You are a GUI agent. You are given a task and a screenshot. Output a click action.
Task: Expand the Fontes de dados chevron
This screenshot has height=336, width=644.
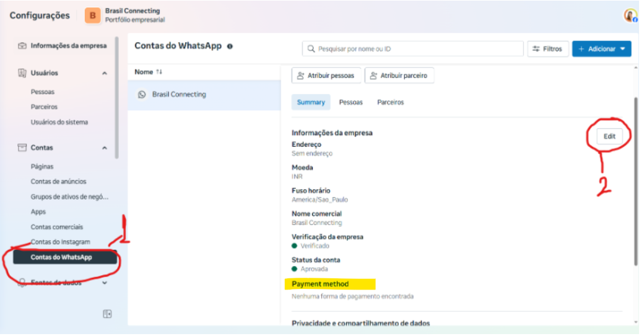[104, 283]
